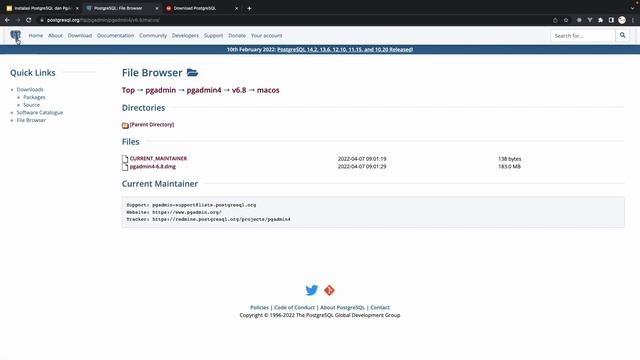Switch to Download PostgreSQL tab
The width and height of the screenshot is (640, 360).
pos(202,8)
